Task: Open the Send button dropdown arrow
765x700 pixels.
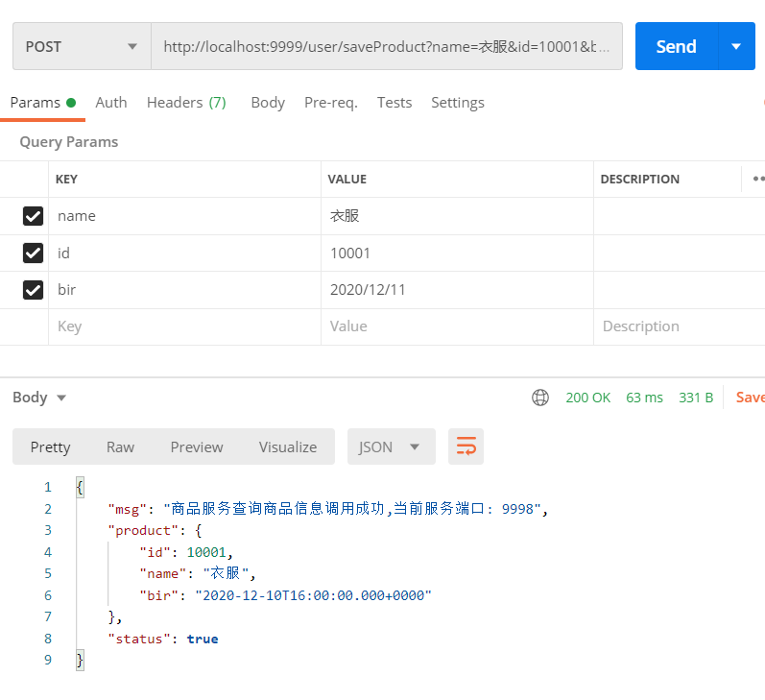Action: (x=737, y=46)
